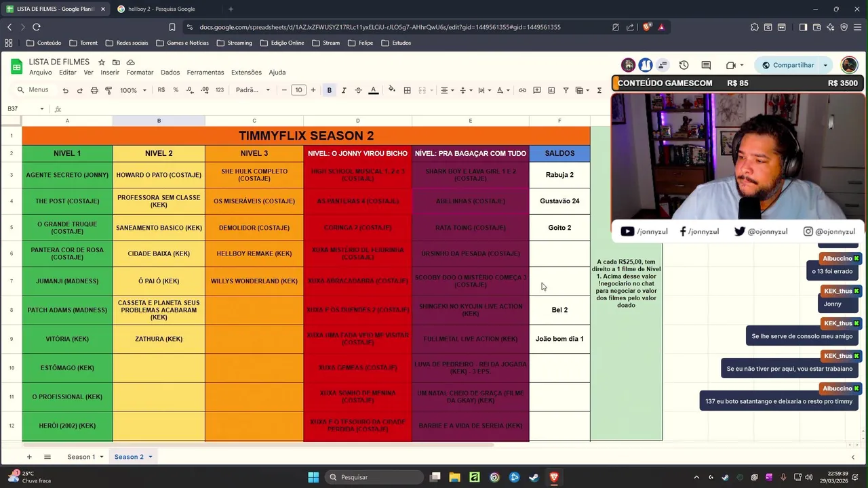
Task: Open version history clock icon
Action: pos(684,65)
